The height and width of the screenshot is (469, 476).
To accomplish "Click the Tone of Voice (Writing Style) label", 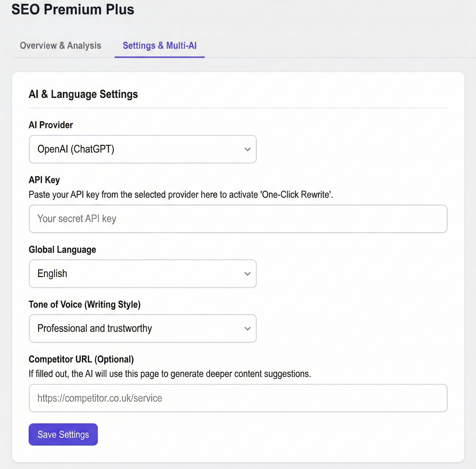I will click(x=85, y=304).
